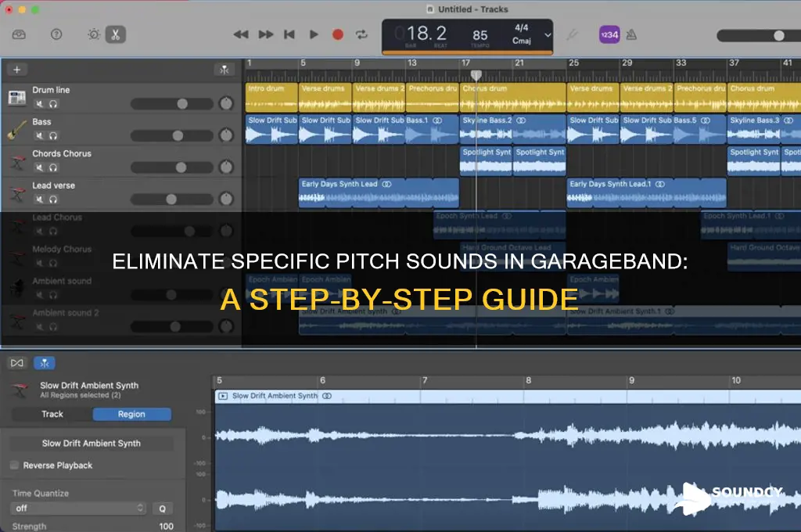
Task: Toggle the editor Flex button icon
Action: pos(17,363)
